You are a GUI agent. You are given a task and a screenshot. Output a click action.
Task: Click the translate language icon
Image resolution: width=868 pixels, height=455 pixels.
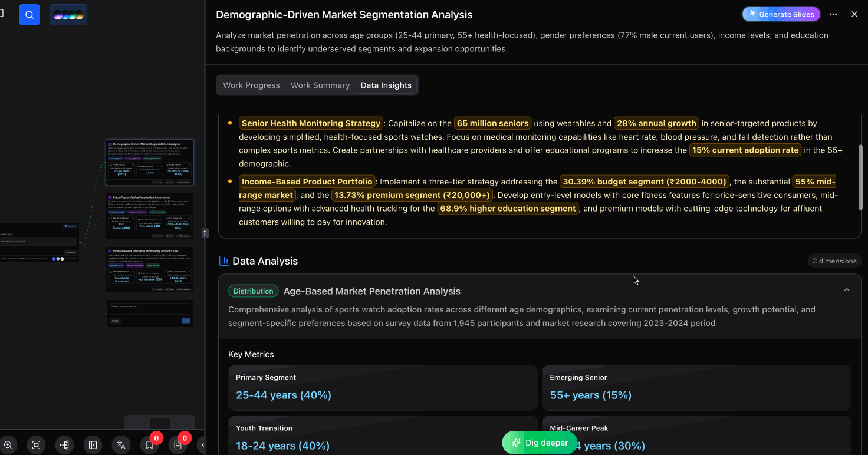(x=121, y=445)
